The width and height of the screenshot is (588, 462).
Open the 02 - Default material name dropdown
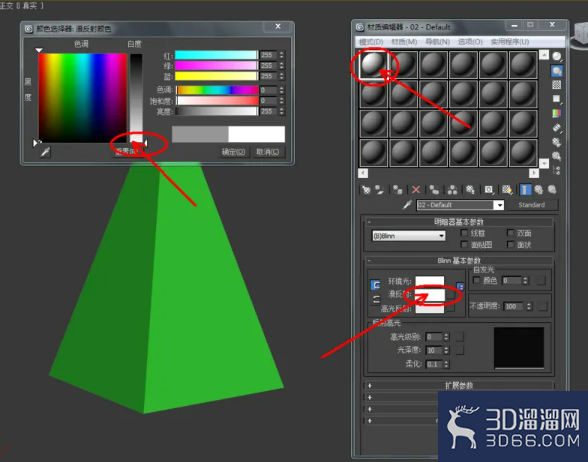pyautogui.click(x=499, y=205)
